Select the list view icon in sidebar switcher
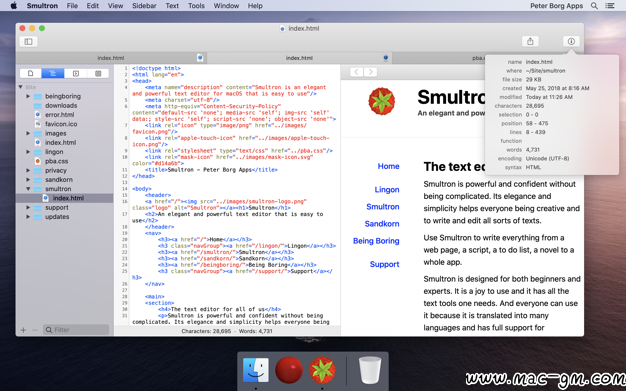626x391 pixels. (x=98, y=73)
